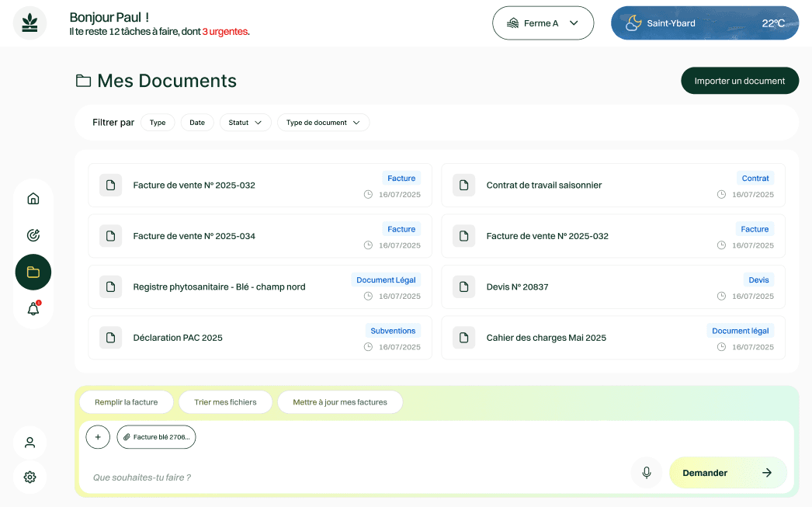Open notifications bell in sidebar
This screenshot has height=507, width=812.
click(33, 309)
